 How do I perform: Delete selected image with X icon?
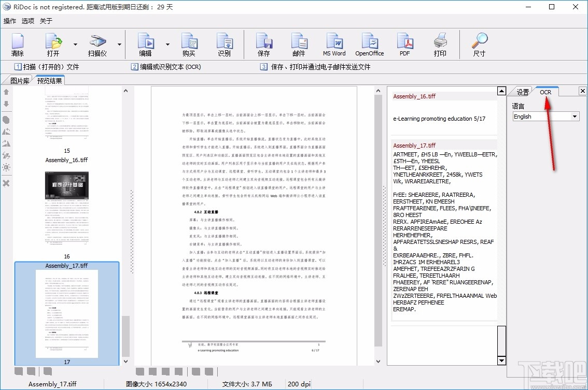(6, 183)
